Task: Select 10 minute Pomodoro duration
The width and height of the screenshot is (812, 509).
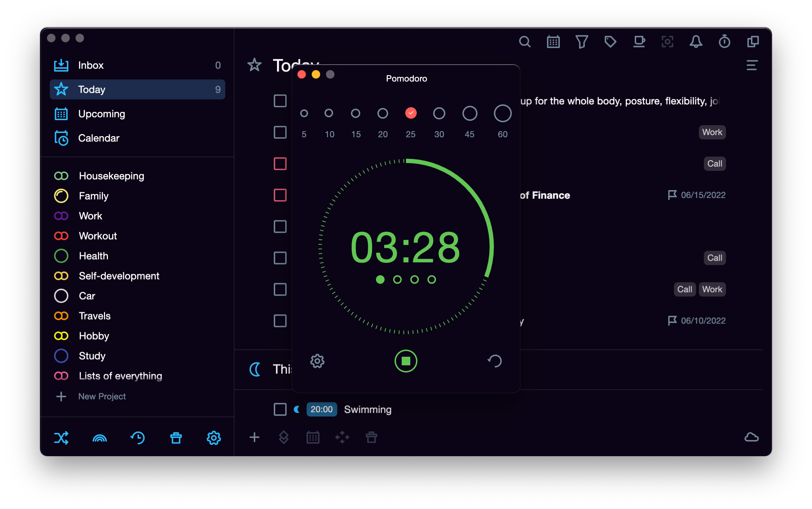Action: [x=329, y=113]
